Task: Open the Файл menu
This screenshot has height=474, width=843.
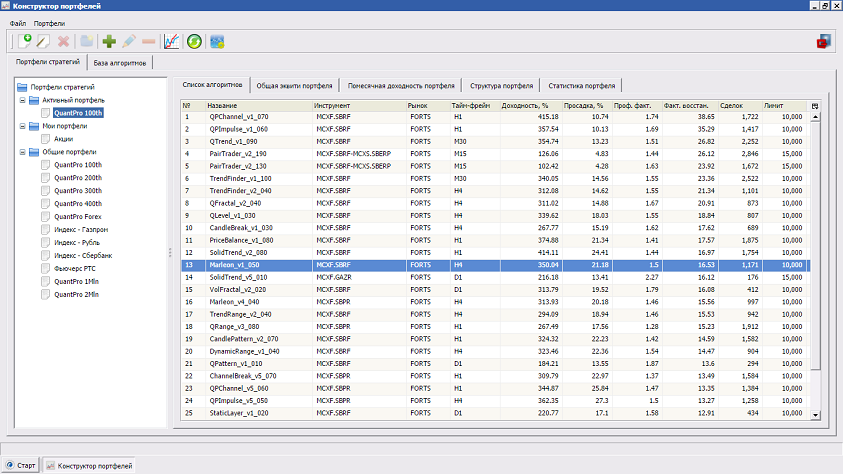Action: (x=18, y=22)
